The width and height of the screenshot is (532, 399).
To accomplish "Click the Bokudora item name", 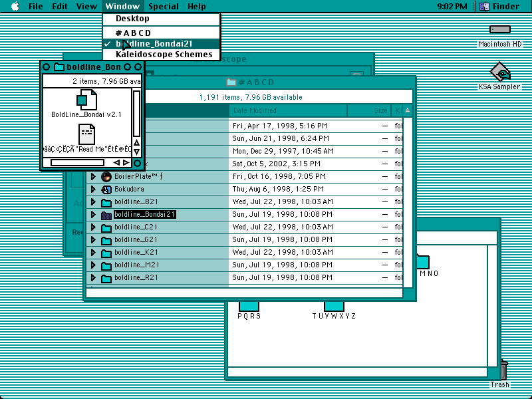I will [x=129, y=189].
